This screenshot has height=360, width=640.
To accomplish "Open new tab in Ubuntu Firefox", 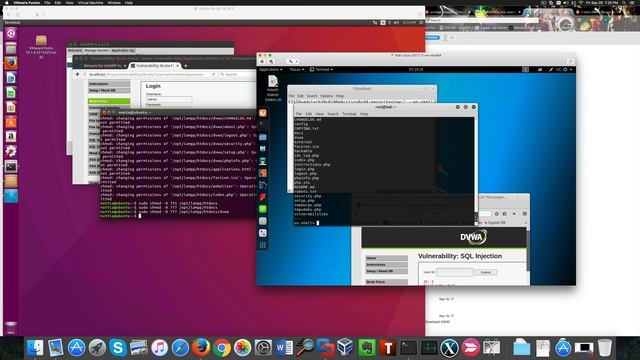I will point(186,66).
